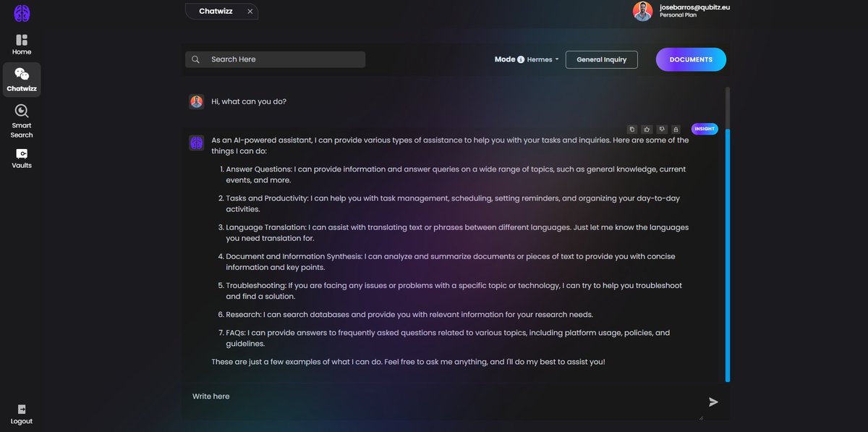Click the assistant brain avatar
868x432 pixels.
197,143
